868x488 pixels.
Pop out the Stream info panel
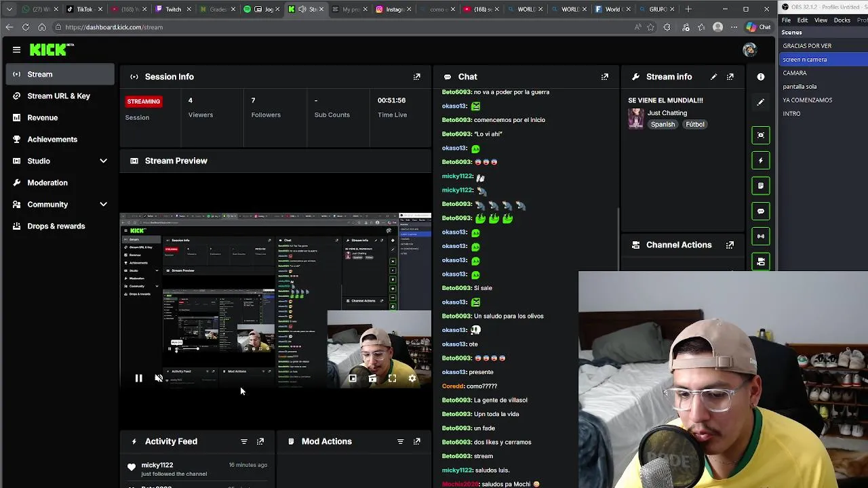coord(730,77)
